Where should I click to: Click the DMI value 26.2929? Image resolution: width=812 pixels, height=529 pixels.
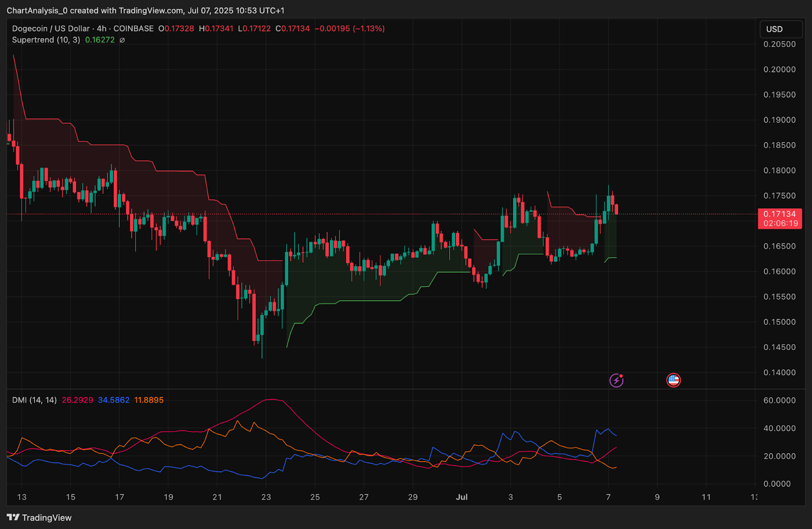[x=78, y=400]
